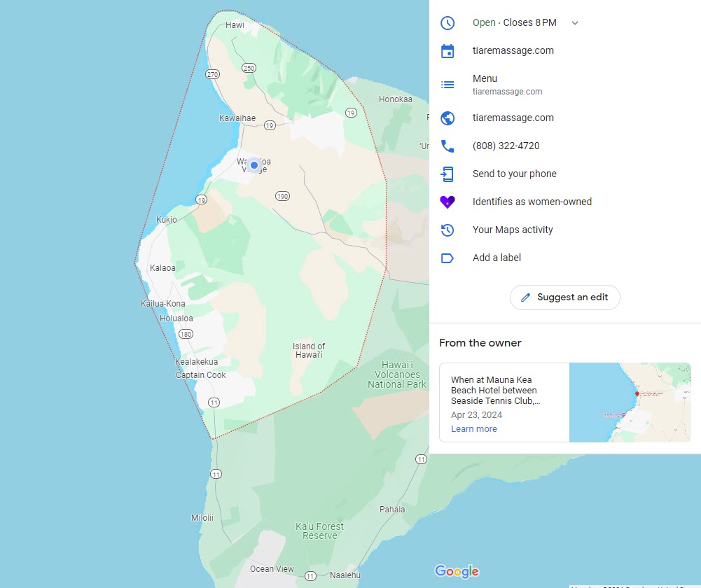Click the Menu list icon

pyautogui.click(x=447, y=85)
